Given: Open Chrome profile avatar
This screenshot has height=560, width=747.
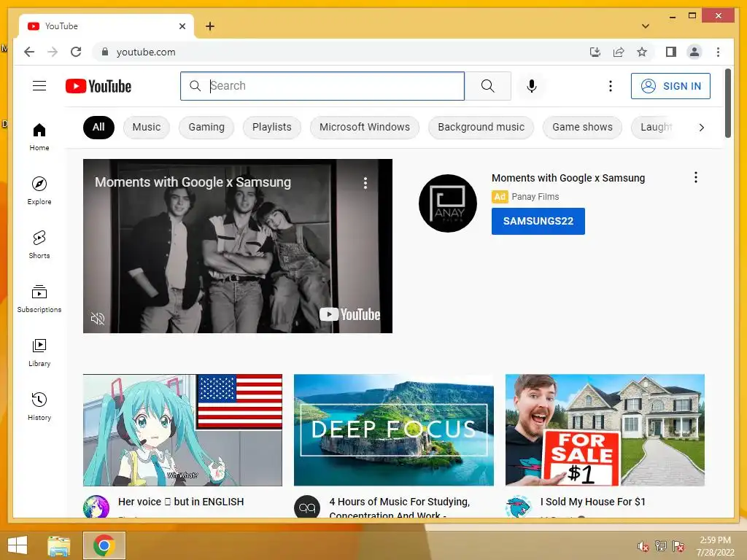Looking at the screenshot, I should (694, 52).
